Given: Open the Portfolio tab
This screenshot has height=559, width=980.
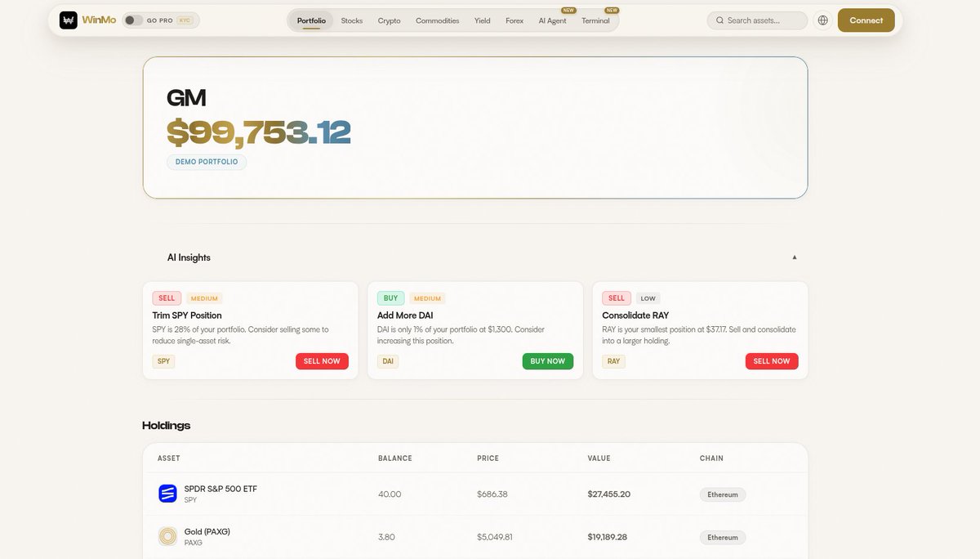Looking at the screenshot, I should pyautogui.click(x=310, y=20).
